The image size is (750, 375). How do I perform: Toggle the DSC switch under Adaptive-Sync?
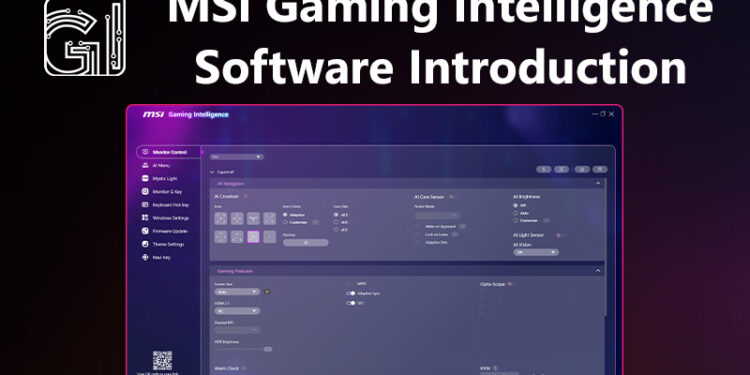pyautogui.click(x=351, y=303)
